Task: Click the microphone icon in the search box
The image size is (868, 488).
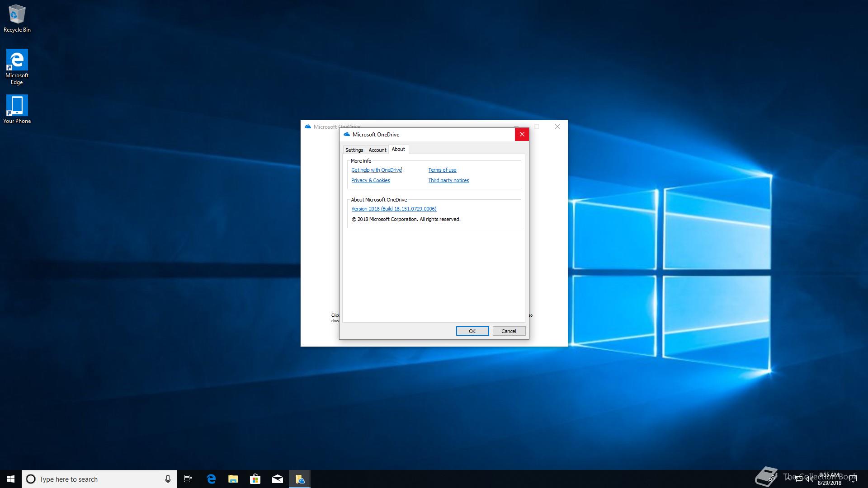Action: (168, 479)
